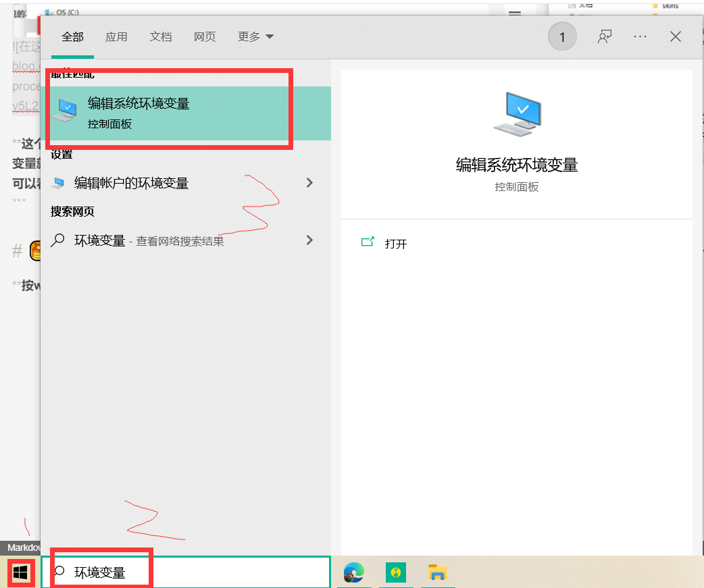
Task: Click the taskbar search input field
Action: pos(189,572)
